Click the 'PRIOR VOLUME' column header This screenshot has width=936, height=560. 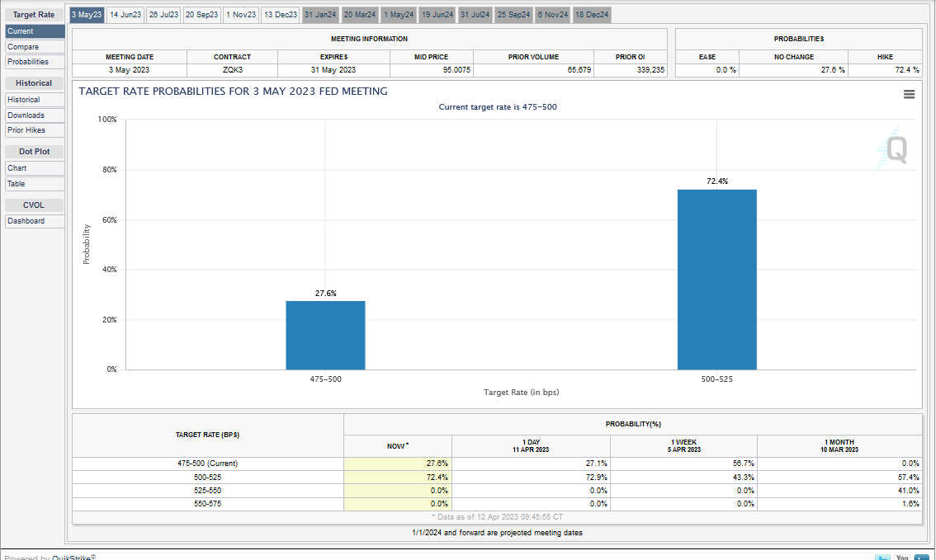(533, 57)
